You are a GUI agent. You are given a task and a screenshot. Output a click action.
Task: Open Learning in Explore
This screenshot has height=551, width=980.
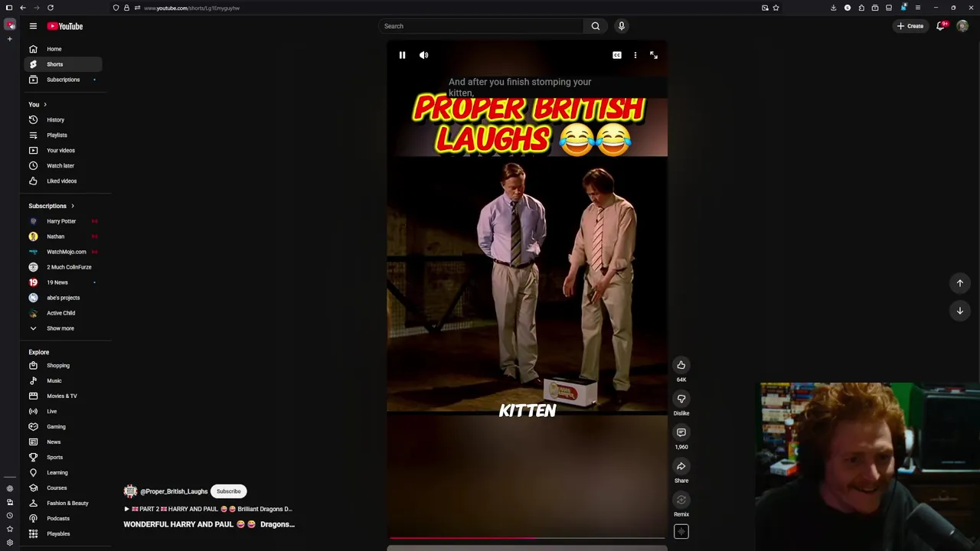click(64, 472)
